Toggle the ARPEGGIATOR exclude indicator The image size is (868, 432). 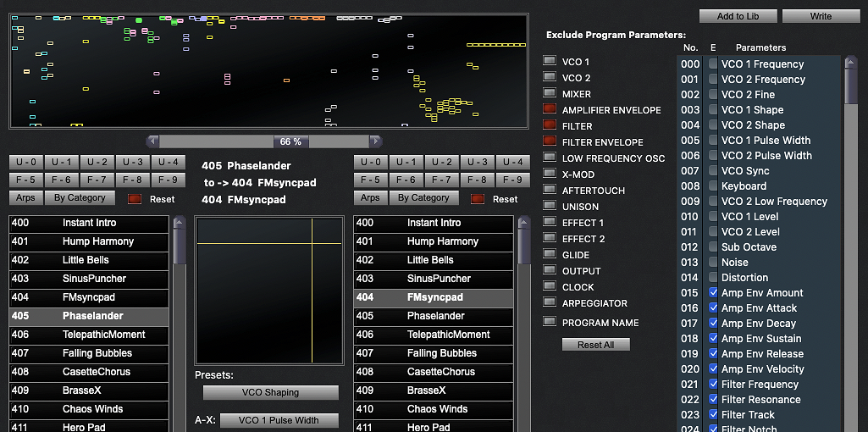pos(549,302)
